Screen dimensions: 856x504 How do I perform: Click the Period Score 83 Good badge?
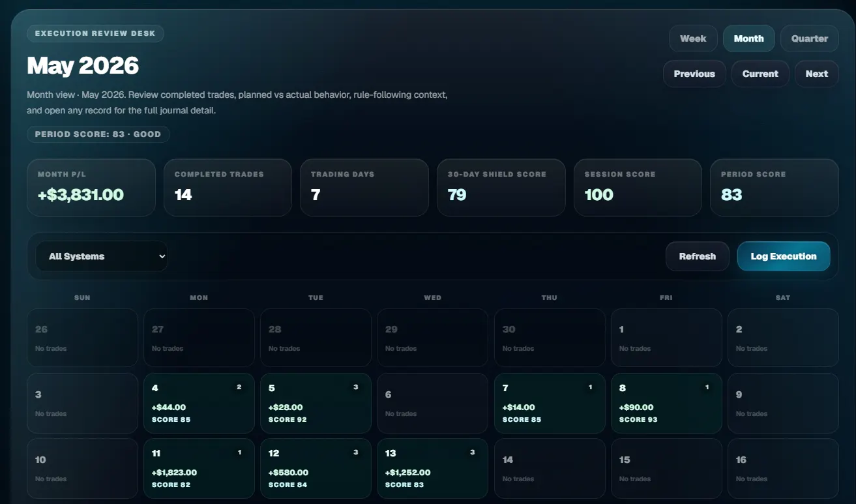tap(98, 134)
